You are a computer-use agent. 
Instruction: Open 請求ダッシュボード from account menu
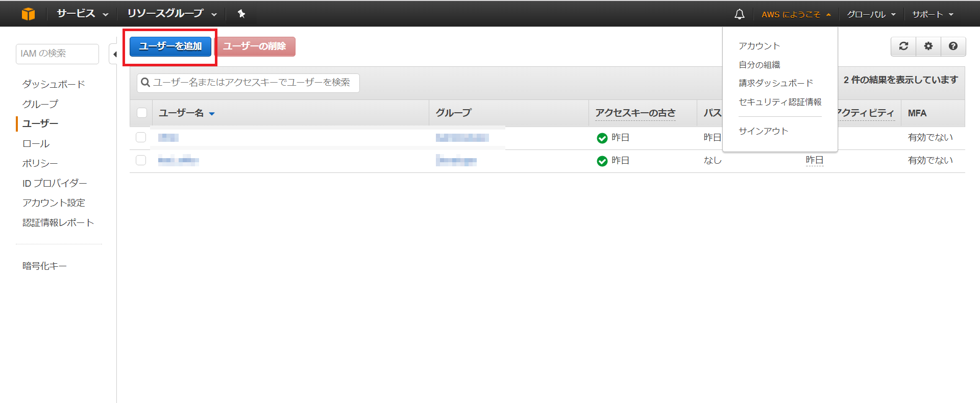coord(776,83)
